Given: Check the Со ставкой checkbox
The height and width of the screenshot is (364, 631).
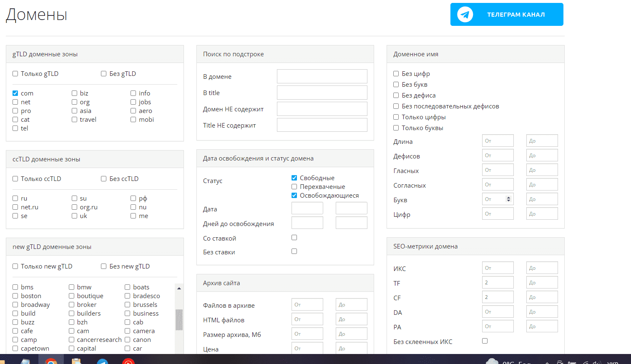Looking at the screenshot, I should (x=294, y=238).
